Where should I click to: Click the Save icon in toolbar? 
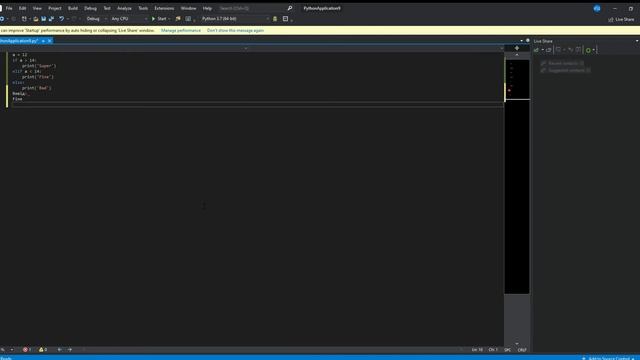[x=44, y=19]
